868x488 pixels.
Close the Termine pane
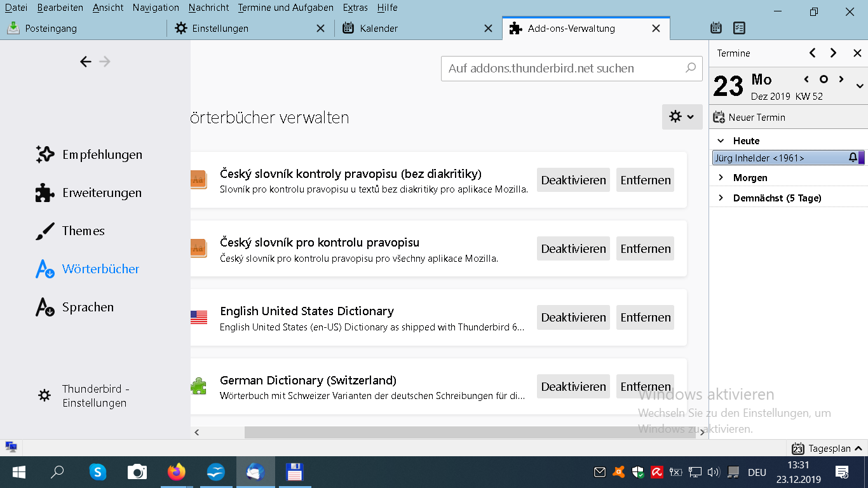pos(857,53)
